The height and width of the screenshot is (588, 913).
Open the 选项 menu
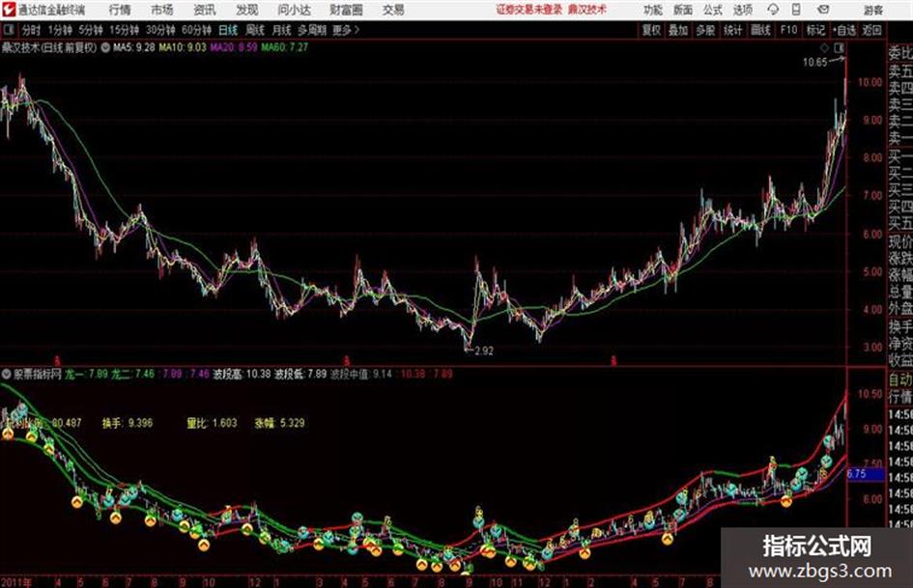click(742, 10)
